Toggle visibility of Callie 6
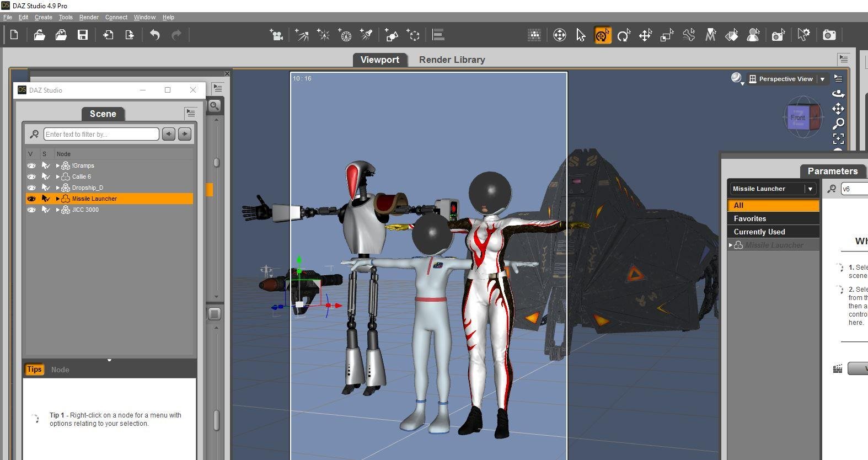This screenshot has width=868, height=460. coord(31,176)
